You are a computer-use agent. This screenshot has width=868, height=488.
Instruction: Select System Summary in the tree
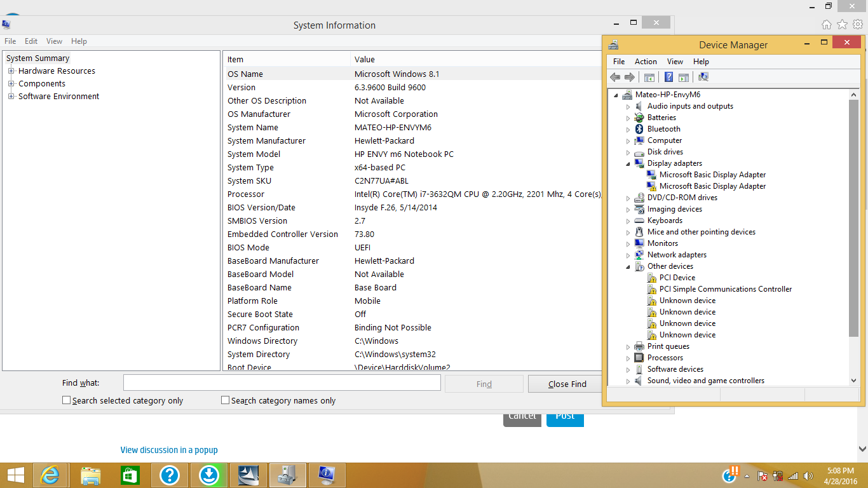click(37, 58)
